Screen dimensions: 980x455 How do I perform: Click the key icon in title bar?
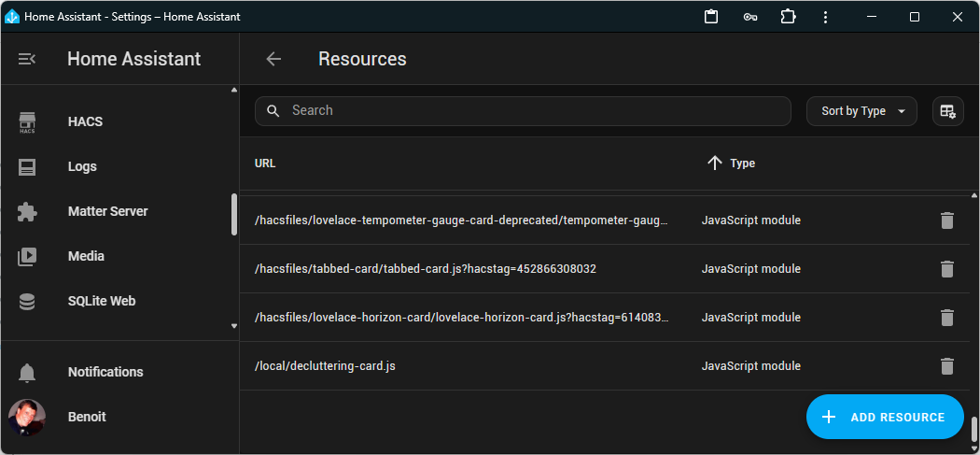pyautogui.click(x=750, y=17)
